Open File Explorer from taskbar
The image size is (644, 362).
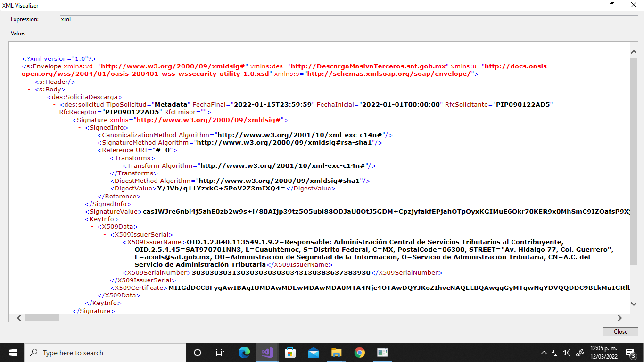336,353
